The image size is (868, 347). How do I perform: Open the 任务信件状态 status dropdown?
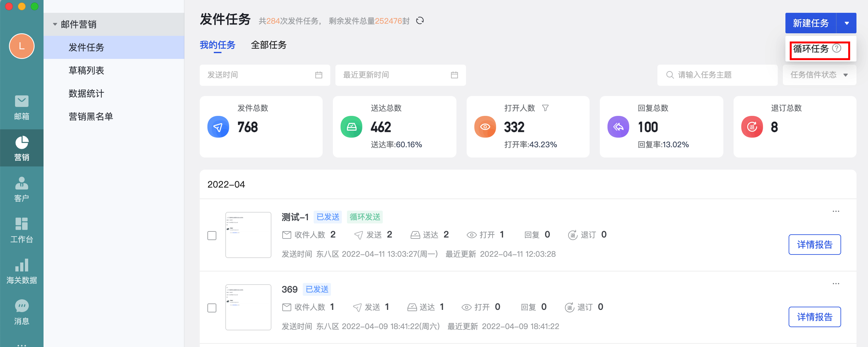click(x=819, y=75)
